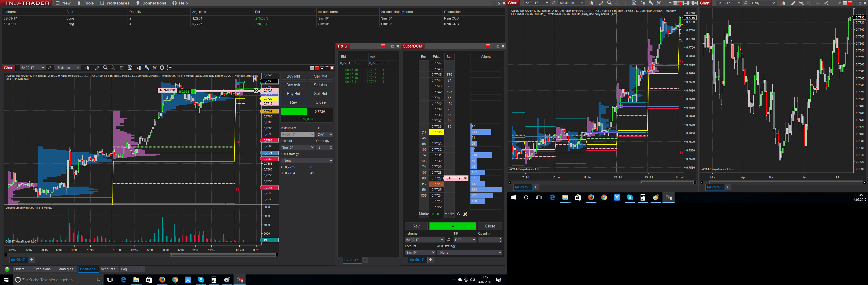Click Rev button in Chart Trader
The width and height of the screenshot is (868, 285).
pyautogui.click(x=293, y=103)
